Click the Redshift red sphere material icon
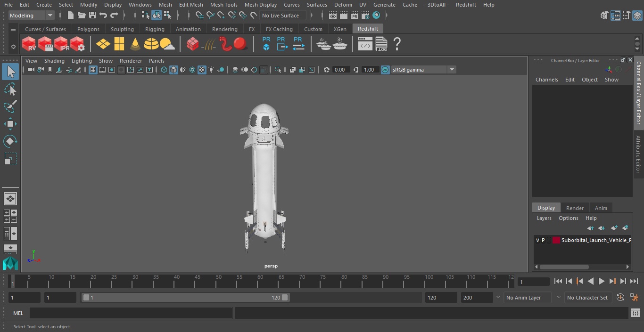The width and height of the screenshot is (644, 332). [240, 44]
